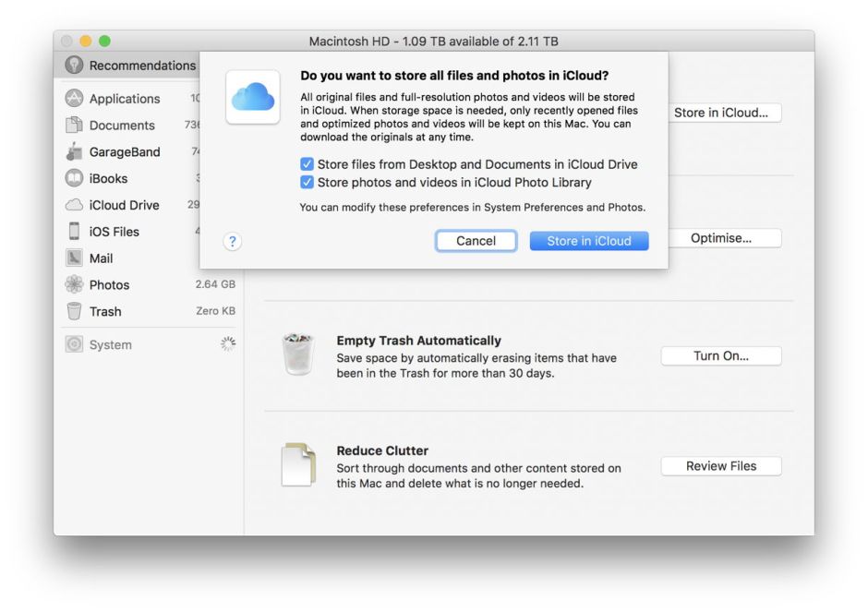Screen dimensions: 868x612
Task: Click the large iCloud icon in dialog
Action: coord(253,97)
